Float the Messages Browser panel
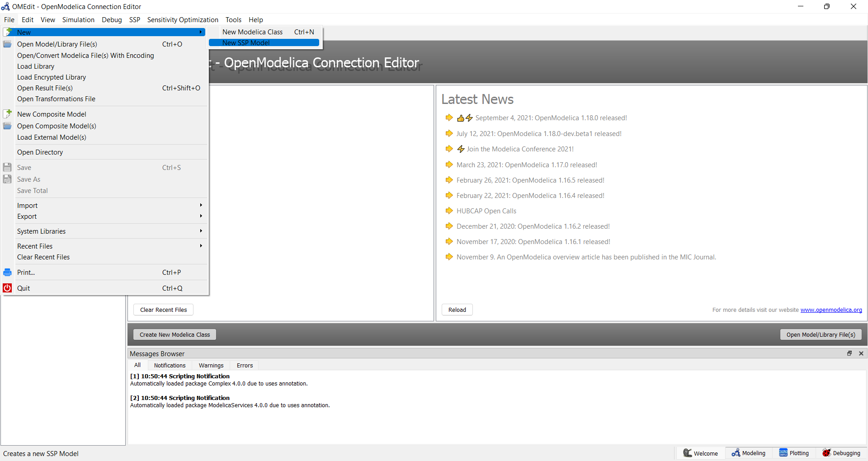Viewport: 868px width, 461px height. tap(849, 353)
